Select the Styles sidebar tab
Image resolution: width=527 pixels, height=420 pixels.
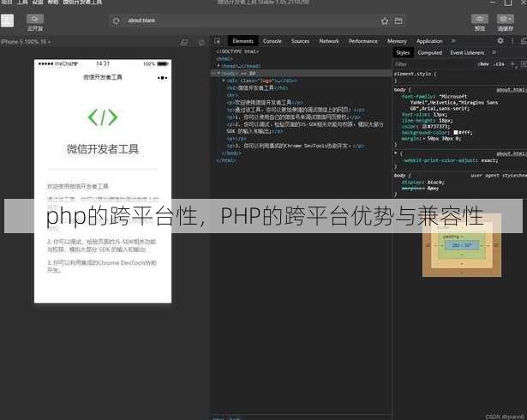[x=403, y=52]
